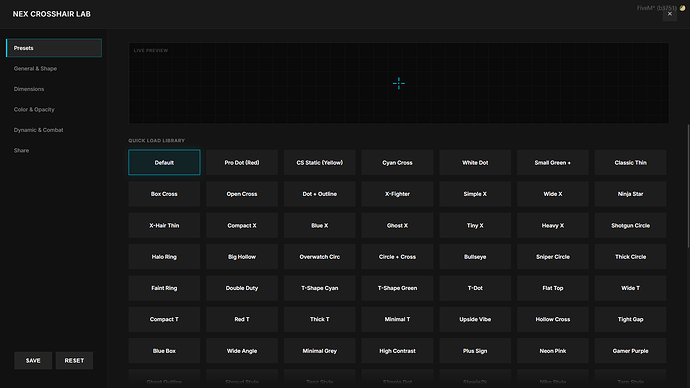Select the Compact X preset
The image size is (690, 388).
[x=242, y=225]
